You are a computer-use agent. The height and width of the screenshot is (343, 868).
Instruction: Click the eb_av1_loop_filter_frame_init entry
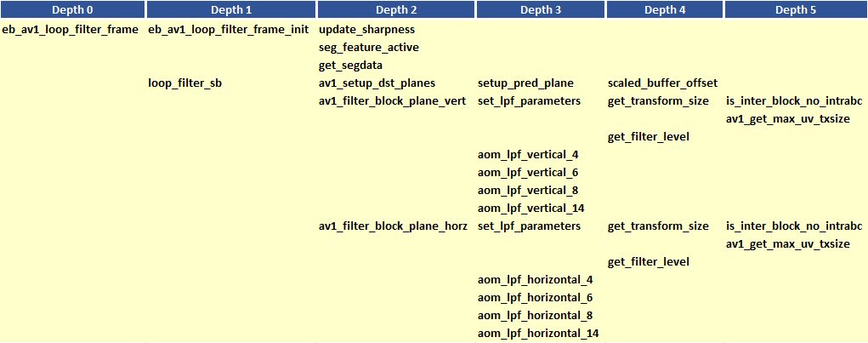229,30
